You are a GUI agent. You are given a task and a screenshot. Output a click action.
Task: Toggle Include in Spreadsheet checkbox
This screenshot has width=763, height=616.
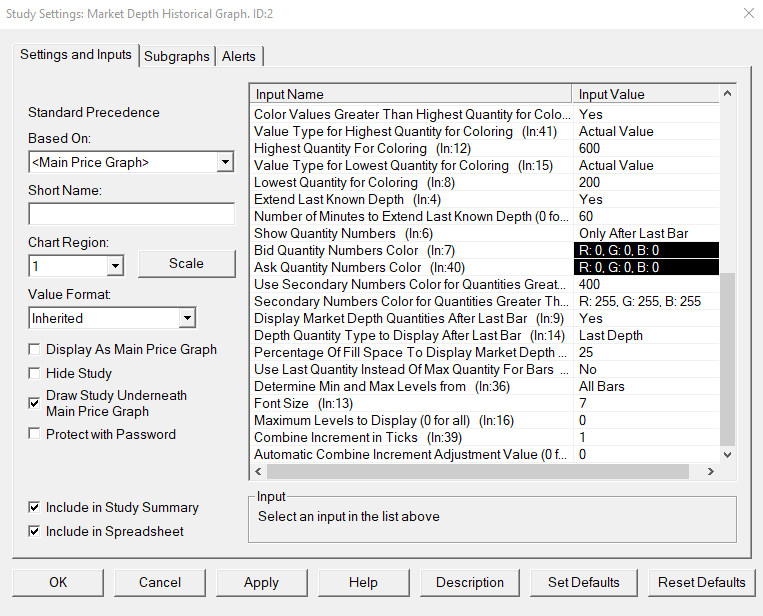(x=34, y=531)
